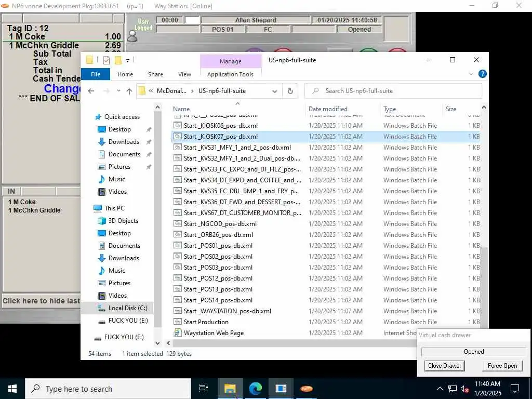
Task: Click the NP6 app icon in taskbar
Action: pos(306,389)
